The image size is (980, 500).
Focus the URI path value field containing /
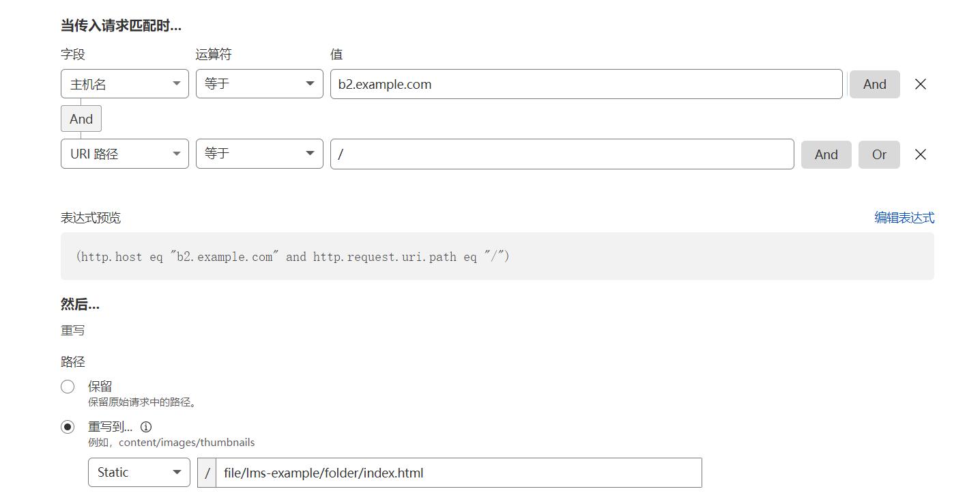pos(562,154)
